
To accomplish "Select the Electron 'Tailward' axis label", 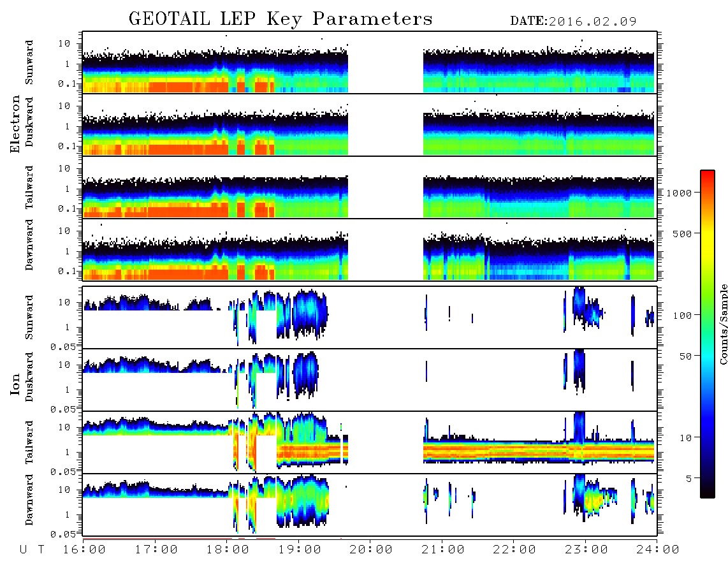I will 29,187.
